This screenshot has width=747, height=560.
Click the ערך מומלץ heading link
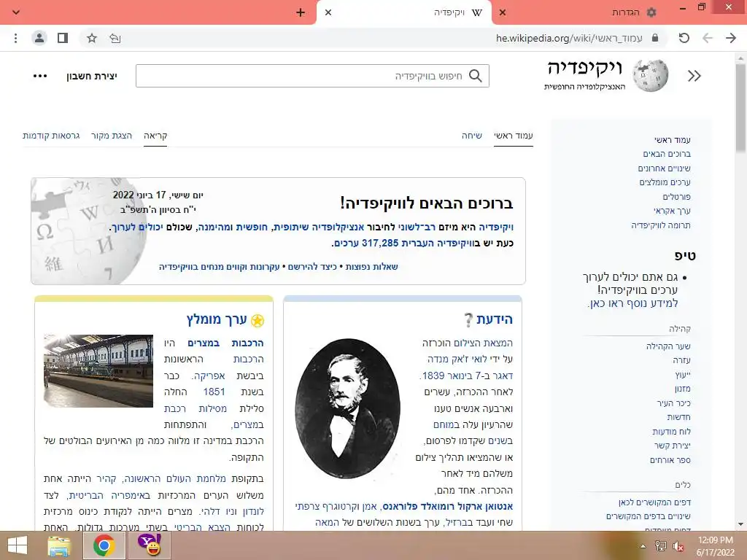217,319
